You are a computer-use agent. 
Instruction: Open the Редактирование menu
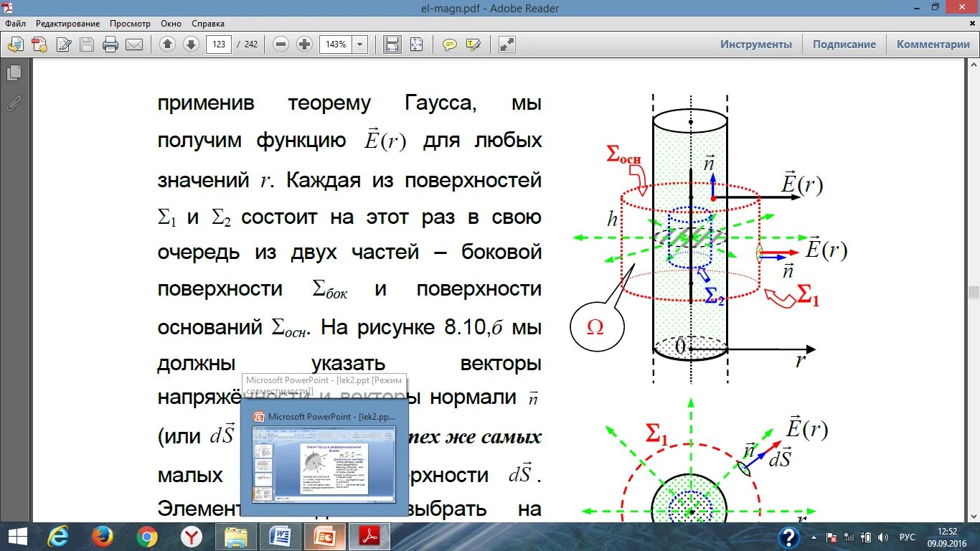click(69, 24)
